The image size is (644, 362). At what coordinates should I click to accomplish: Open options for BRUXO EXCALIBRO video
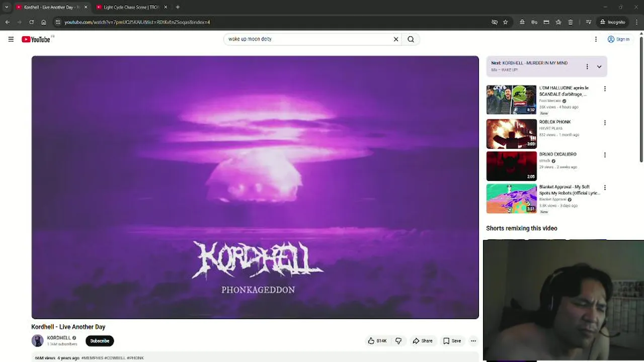pos(605,155)
